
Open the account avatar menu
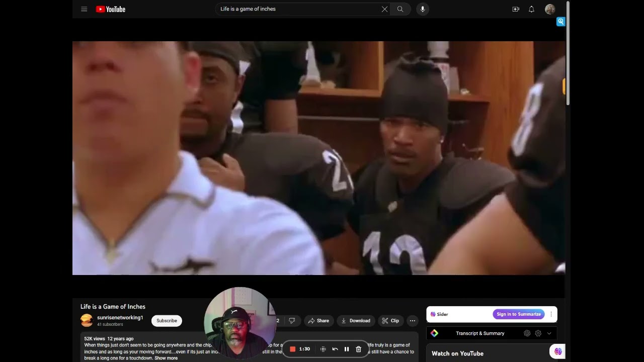coord(550,9)
